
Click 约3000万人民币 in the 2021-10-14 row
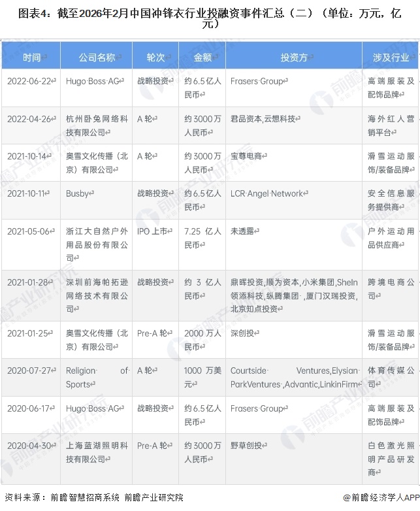[x=202, y=163]
